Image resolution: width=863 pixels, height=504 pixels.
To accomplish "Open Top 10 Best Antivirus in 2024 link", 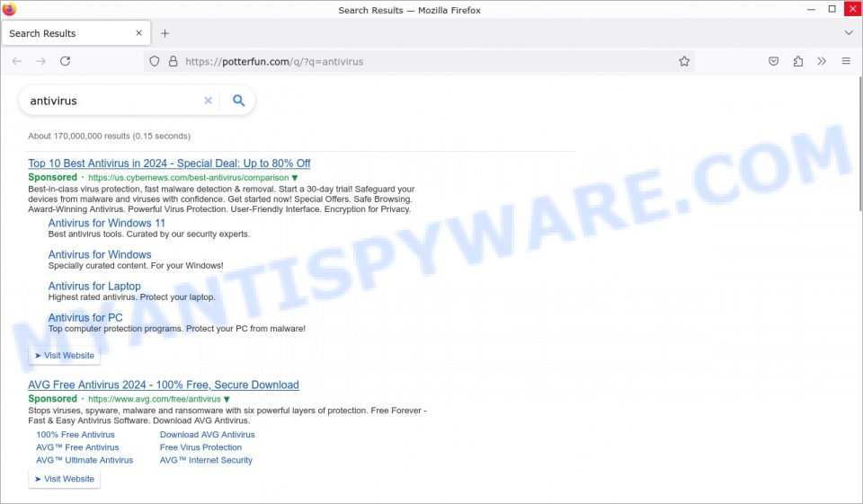I will tap(169, 164).
